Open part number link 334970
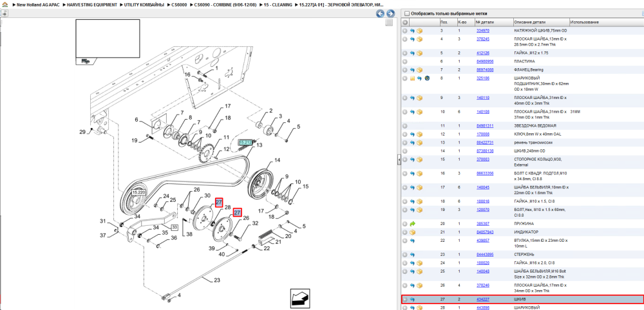Viewport: 644px width, 310px height. point(482,31)
